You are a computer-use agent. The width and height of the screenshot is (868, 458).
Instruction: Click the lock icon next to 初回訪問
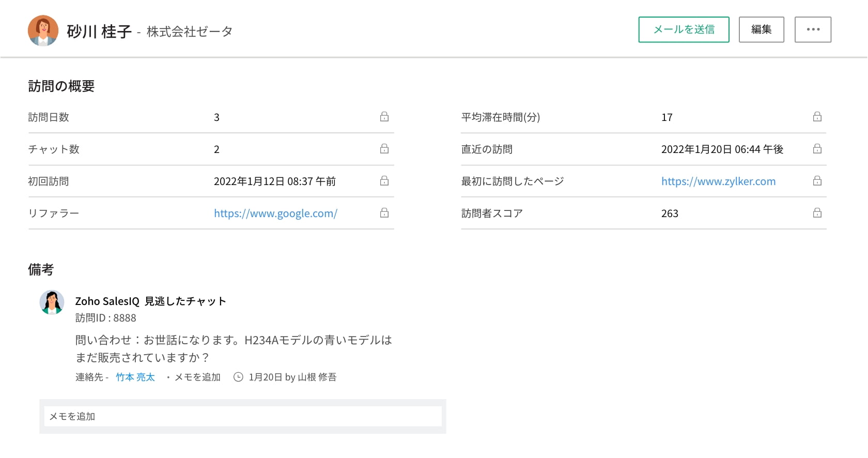(384, 181)
